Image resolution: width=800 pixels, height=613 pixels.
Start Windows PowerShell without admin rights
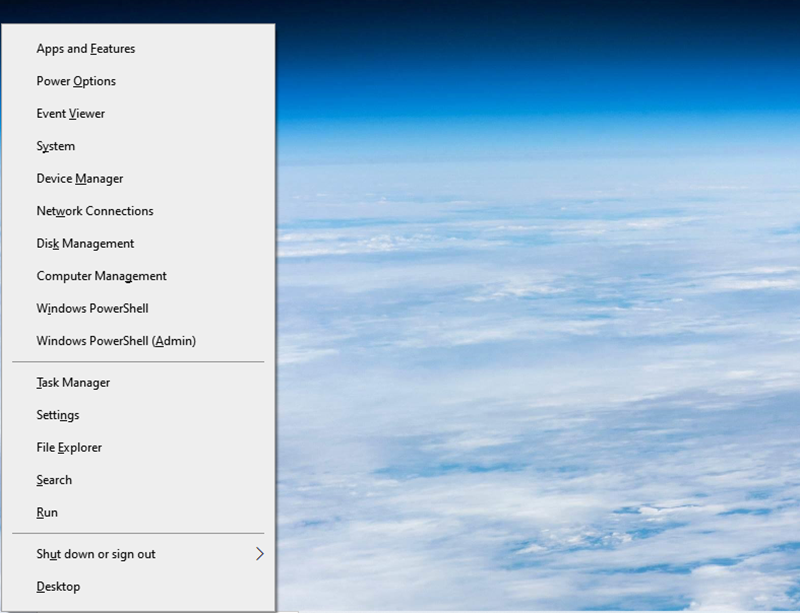click(x=92, y=309)
